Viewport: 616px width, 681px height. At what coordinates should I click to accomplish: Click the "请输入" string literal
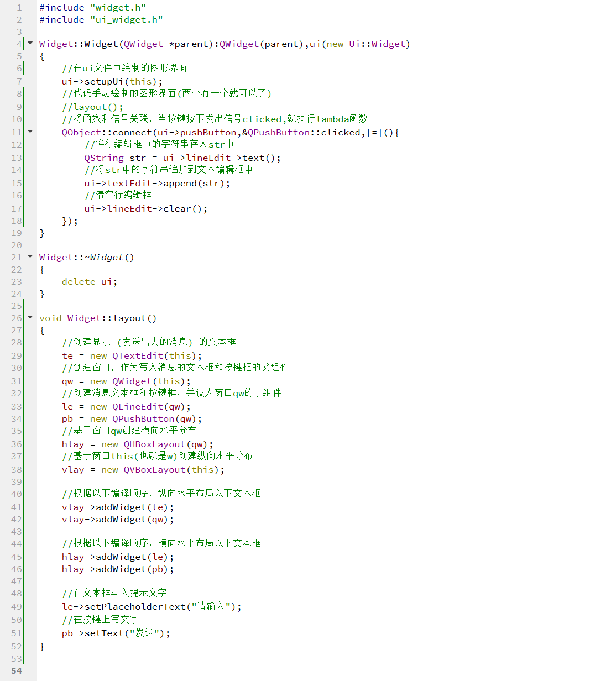pyautogui.click(x=211, y=606)
